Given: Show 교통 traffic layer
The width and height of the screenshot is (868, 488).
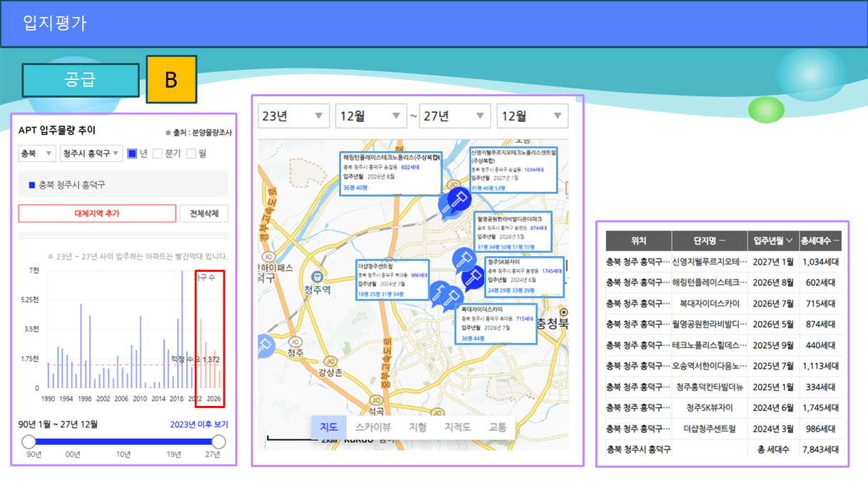Looking at the screenshot, I should [x=498, y=427].
